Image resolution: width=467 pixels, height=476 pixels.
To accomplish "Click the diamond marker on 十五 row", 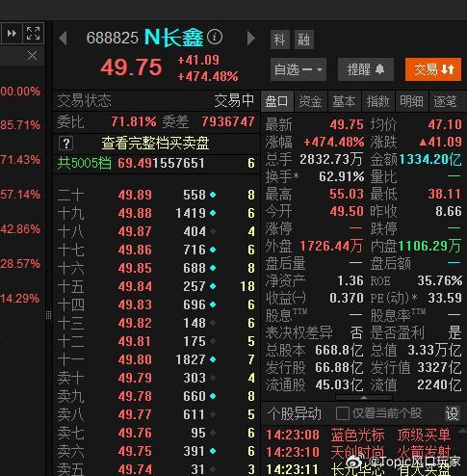I will [x=213, y=286].
